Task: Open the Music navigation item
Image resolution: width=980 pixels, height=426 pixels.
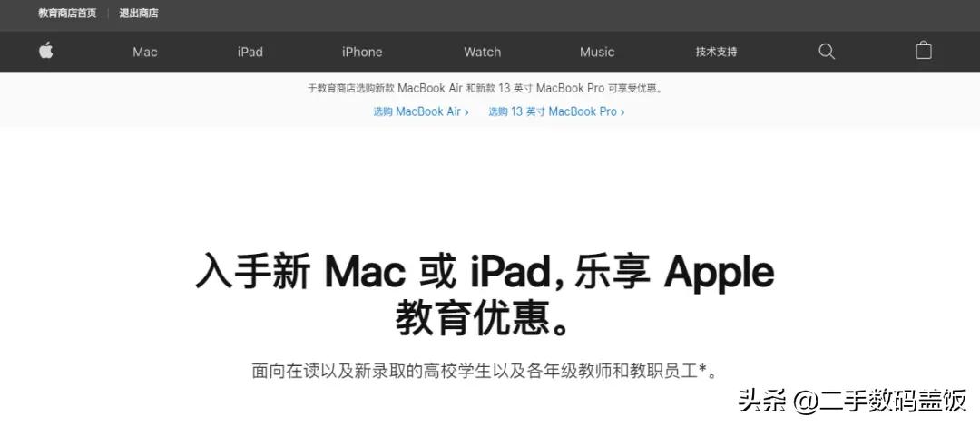Action: [x=597, y=52]
